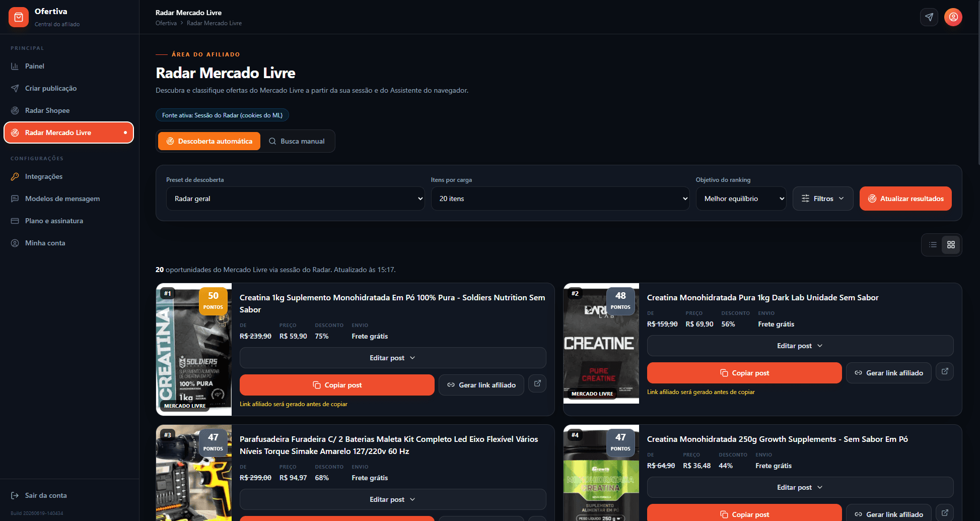Generate affiliate link for Dark Lab creatine
Image resolution: width=980 pixels, height=521 pixels.
pyautogui.click(x=889, y=373)
